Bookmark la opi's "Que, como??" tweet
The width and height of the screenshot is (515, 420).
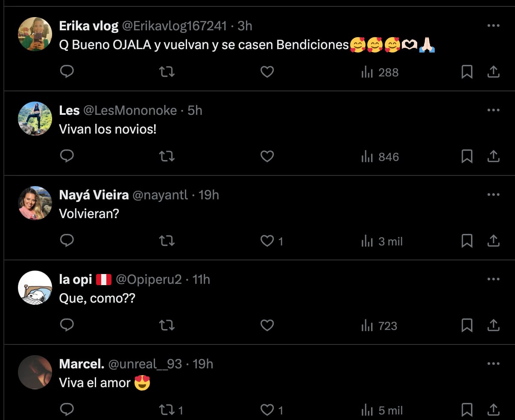click(x=467, y=325)
